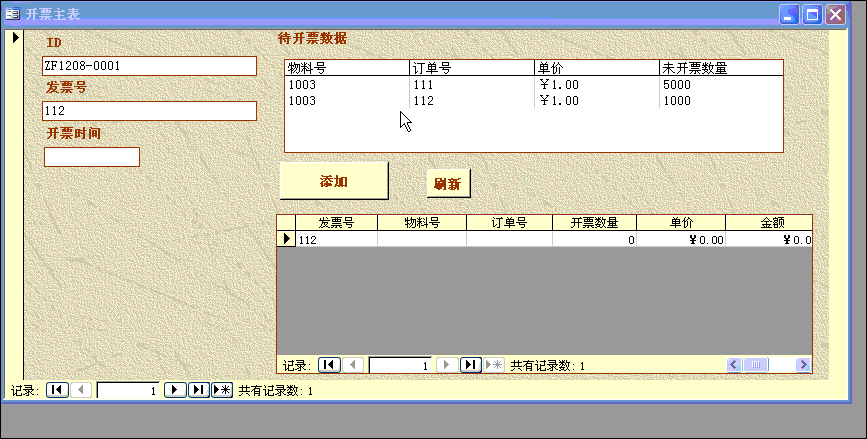Viewport: 867px width, 439px height.
Task: Select subform row selector arrow for 112
Action: click(286, 239)
